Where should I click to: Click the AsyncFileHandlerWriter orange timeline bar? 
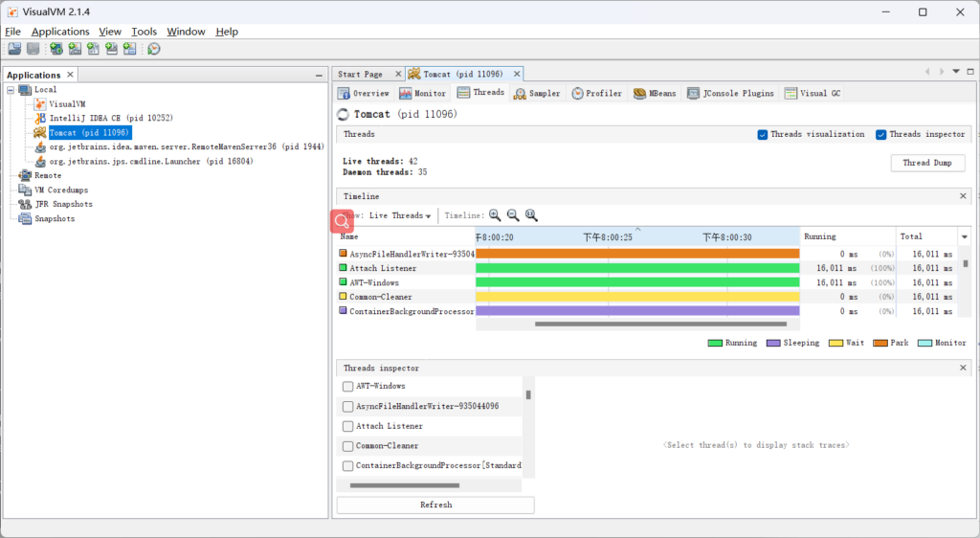pos(637,254)
